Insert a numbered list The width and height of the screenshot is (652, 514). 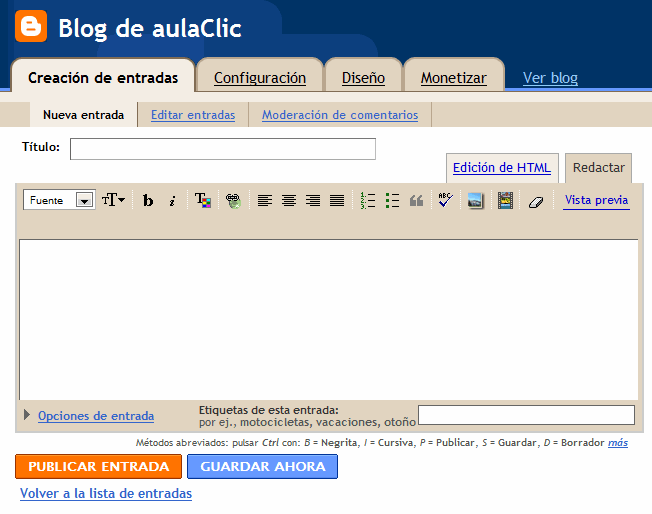pyautogui.click(x=368, y=200)
